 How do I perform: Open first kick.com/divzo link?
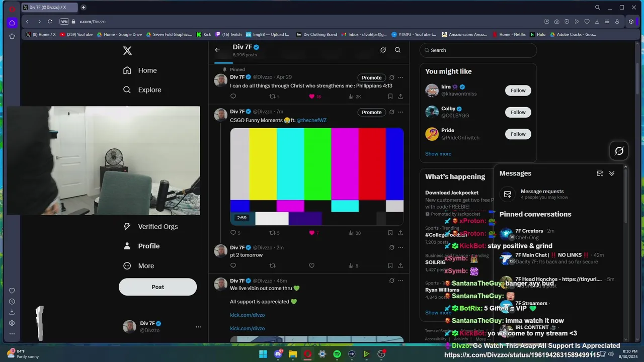[x=247, y=315]
